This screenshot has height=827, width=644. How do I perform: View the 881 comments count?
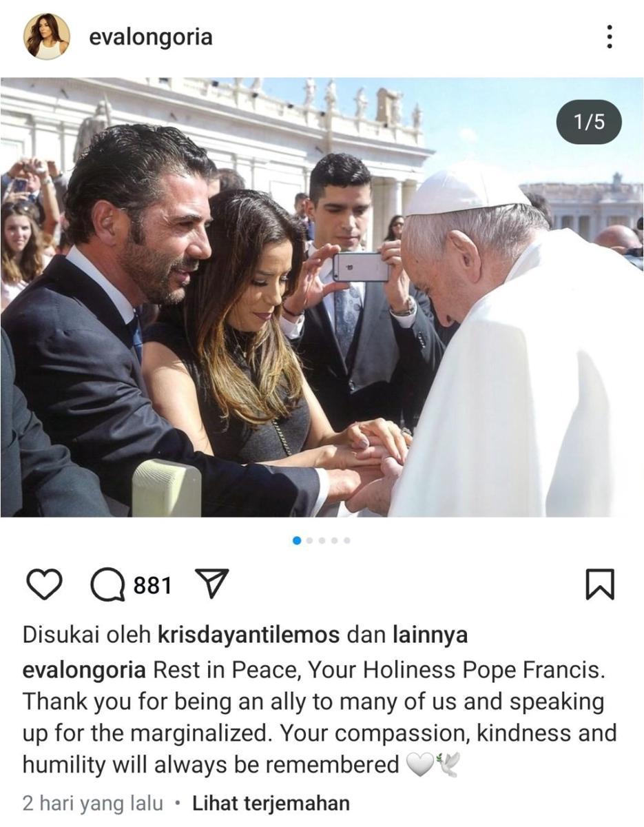click(152, 586)
